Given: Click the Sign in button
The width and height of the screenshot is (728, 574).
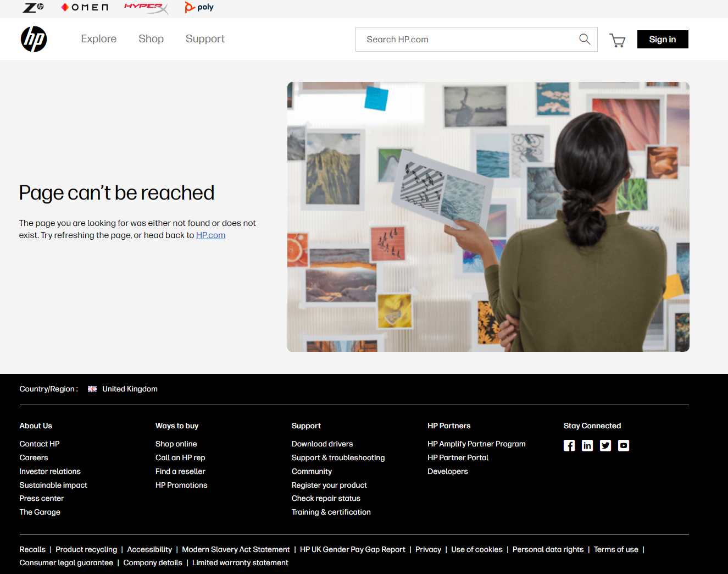Looking at the screenshot, I should tap(663, 39).
